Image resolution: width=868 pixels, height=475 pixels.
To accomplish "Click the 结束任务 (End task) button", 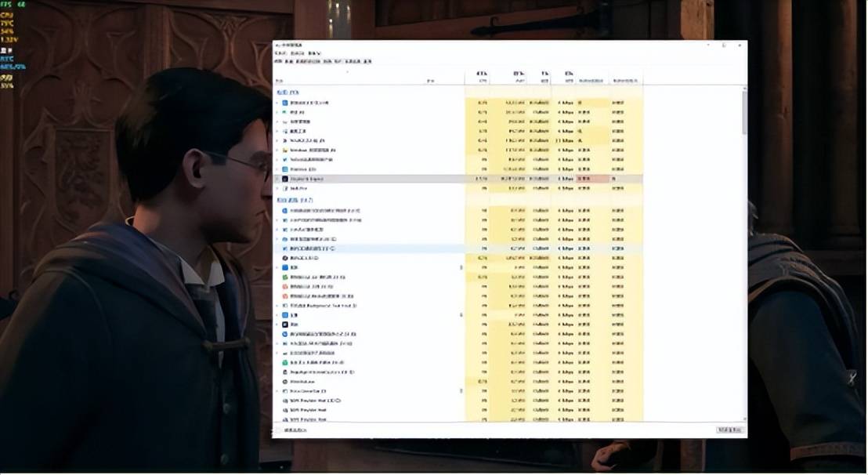I will [729, 430].
